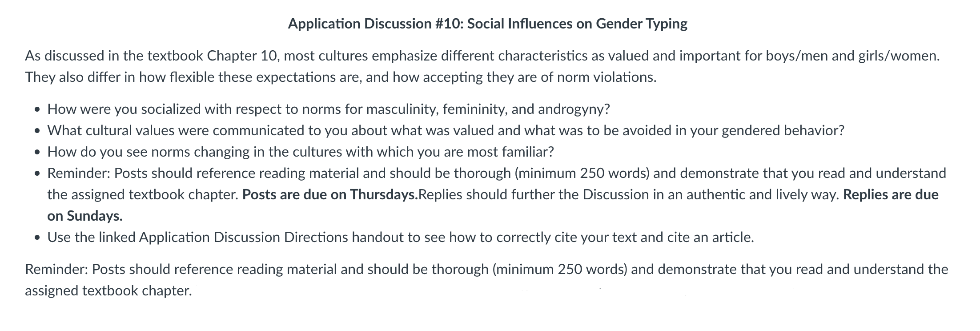Click the final 'assigned textbook chapter.' line
980x331 pixels.
tap(108, 291)
